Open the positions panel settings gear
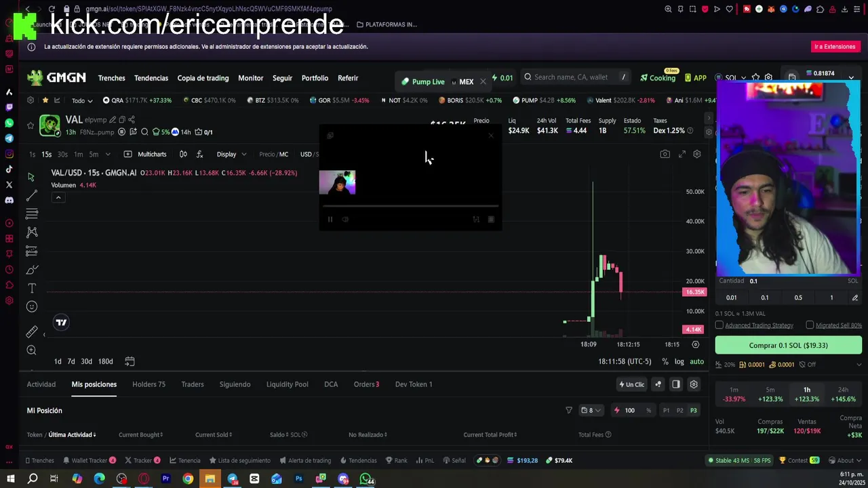The width and height of the screenshot is (868, 488). click(x=694, y=384)
